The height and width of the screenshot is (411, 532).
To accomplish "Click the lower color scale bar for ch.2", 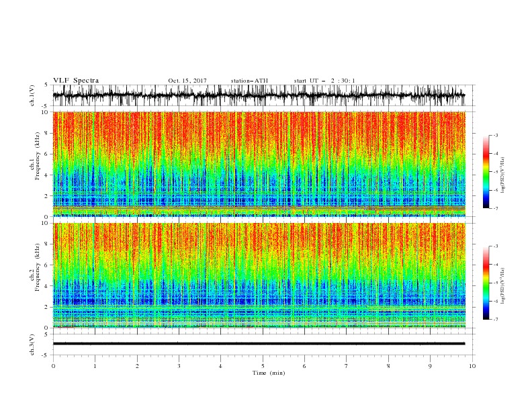I will click(486, 283).
